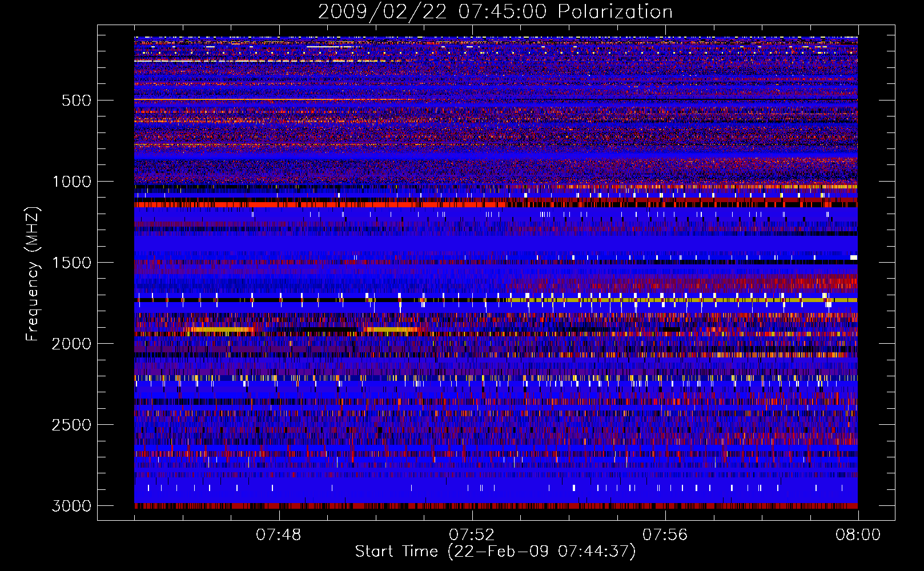
Task: Select the 1000 frequency axis label
Action: [x=72, y=182]
